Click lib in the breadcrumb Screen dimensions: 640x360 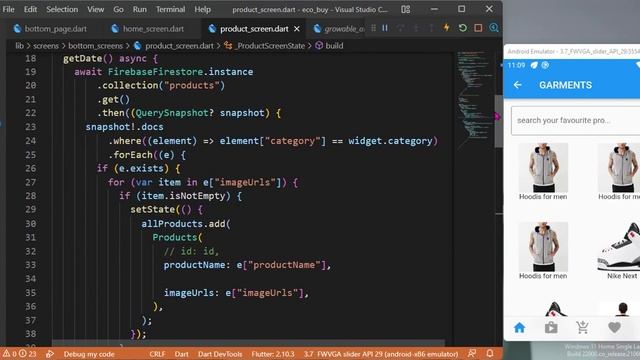(19, 46)
